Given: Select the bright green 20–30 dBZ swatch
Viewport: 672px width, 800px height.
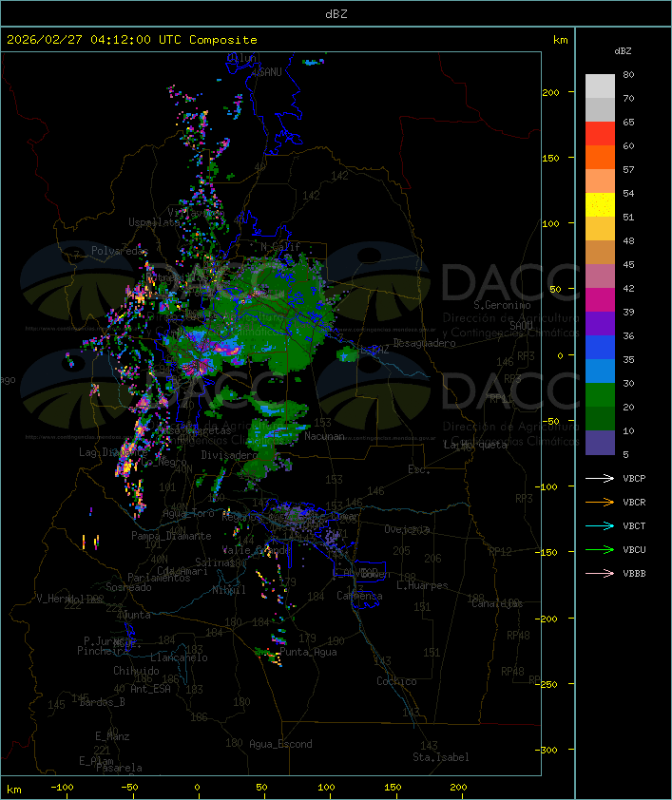Looking at the screenshot, I should (600, 395).
